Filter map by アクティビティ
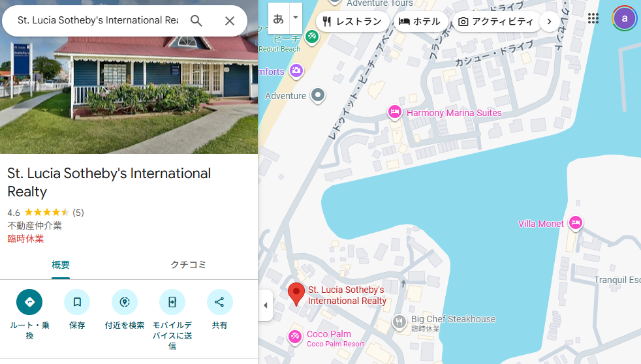This screenshot has height=364, width=641. pos(496,22)
